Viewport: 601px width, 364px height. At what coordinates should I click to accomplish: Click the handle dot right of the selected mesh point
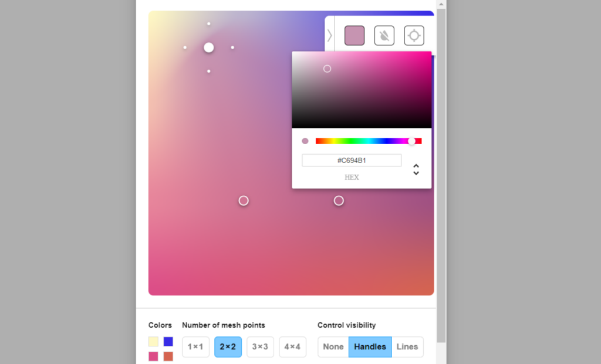[x=232, y=47]
